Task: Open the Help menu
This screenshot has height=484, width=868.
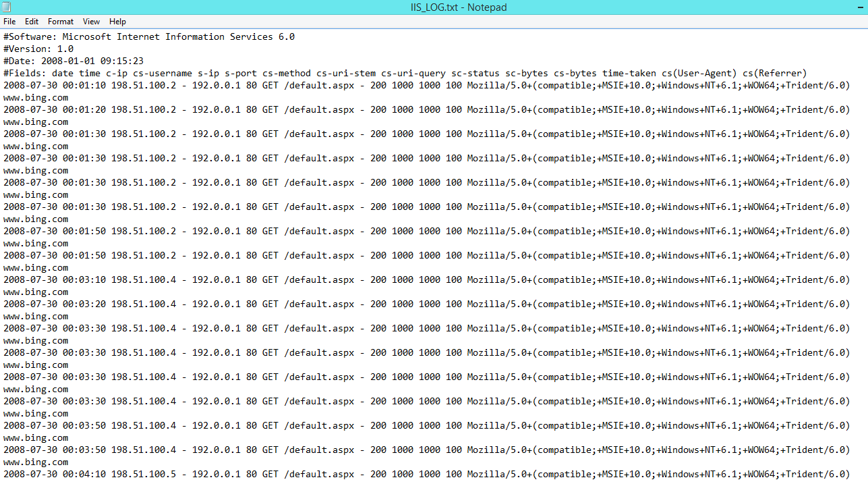Action: tap(117, 22)
